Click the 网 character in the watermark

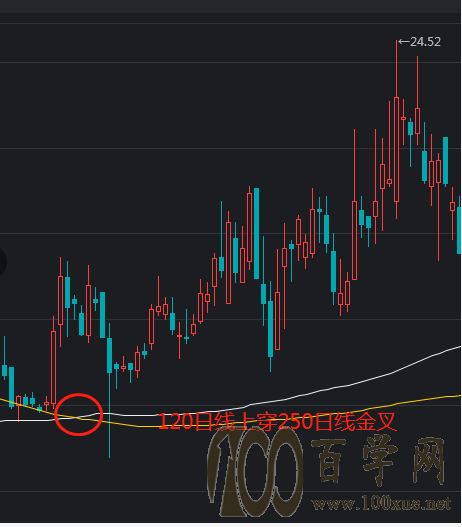pos(428,460)
